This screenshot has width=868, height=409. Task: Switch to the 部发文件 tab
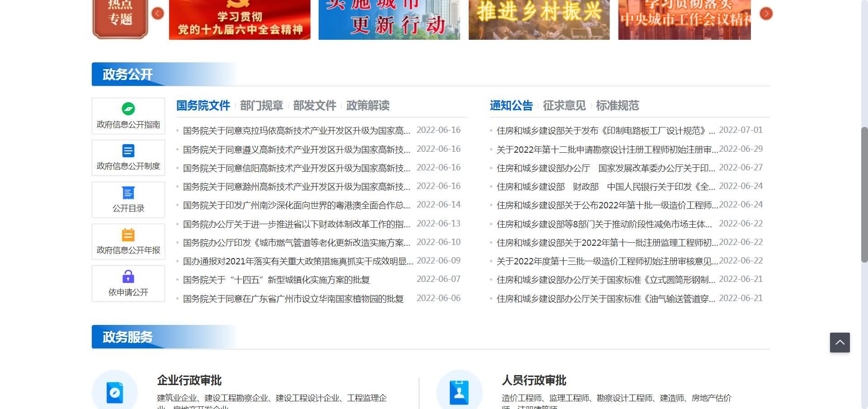[315, 106]
